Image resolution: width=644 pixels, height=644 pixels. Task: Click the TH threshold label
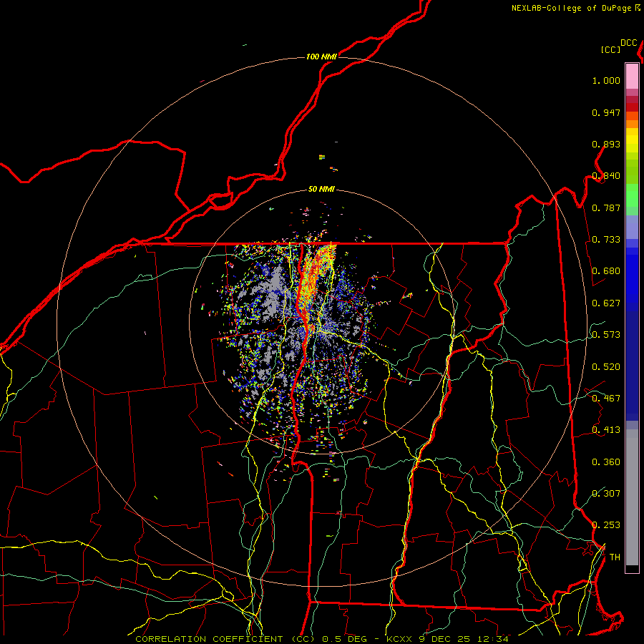point(615,557)
